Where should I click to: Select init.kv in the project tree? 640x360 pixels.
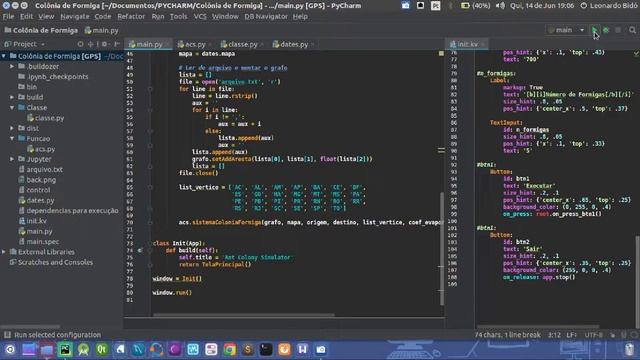click(x=33, y=221)
